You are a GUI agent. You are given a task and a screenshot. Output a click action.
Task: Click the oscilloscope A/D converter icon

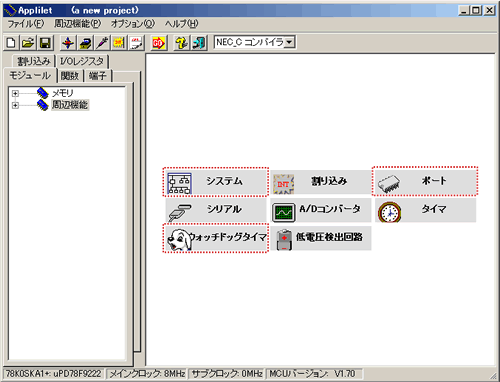284,212
